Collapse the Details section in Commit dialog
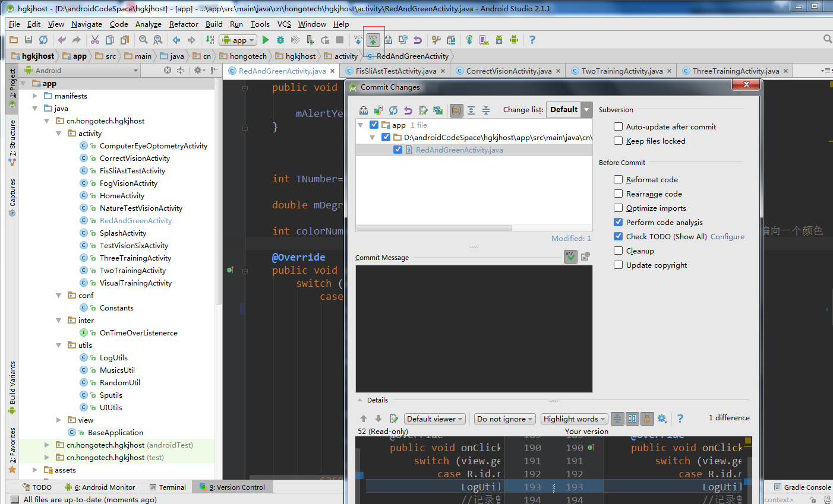 pos(360,400)
